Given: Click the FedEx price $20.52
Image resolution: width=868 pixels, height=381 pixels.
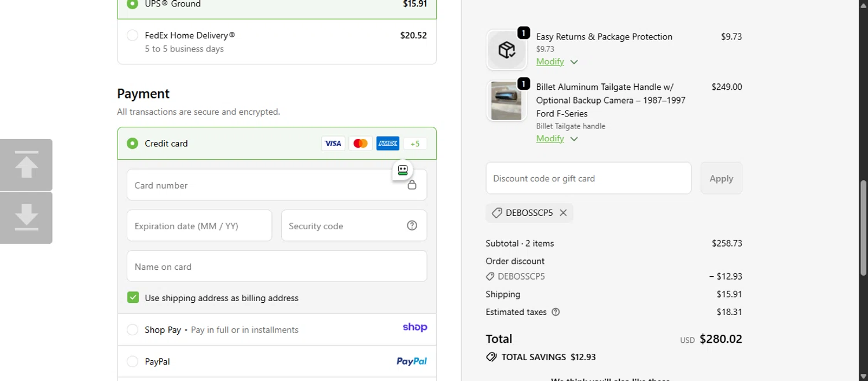Looking at the screenshot, I should tap(414, 35).
